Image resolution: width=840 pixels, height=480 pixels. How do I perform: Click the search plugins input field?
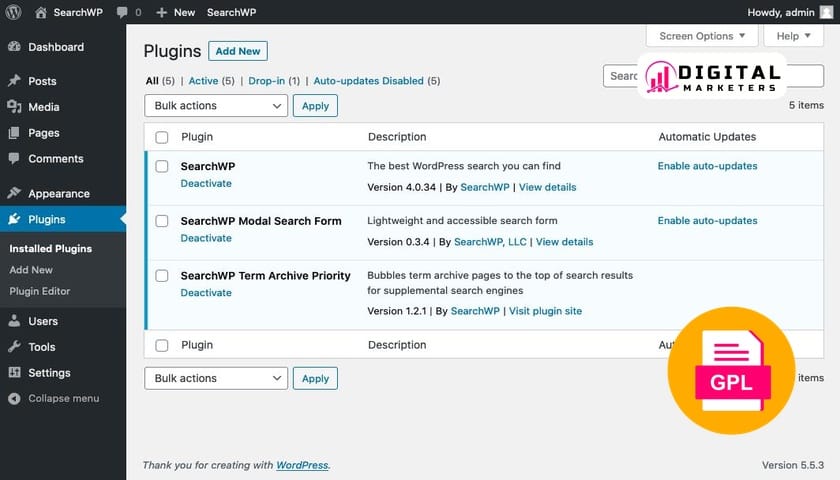622,76
